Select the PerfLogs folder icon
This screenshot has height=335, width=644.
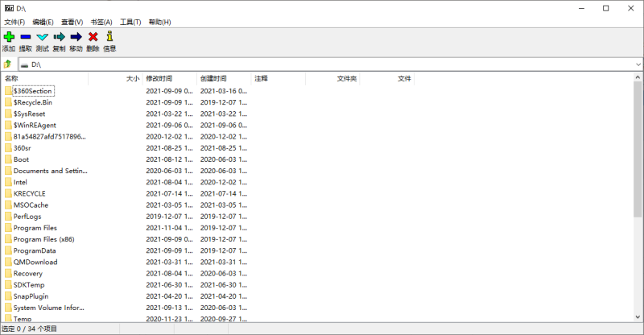pos(9,216)
